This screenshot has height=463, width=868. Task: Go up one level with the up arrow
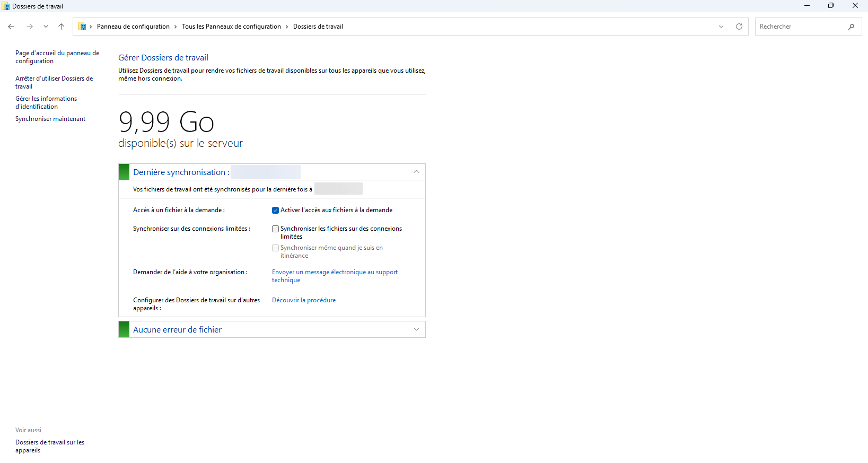pos(61,27)
